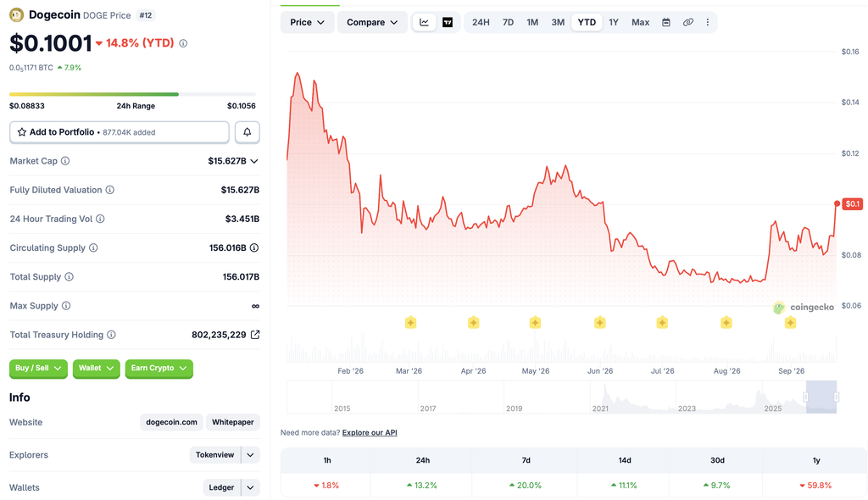
Task: Open Total Treasury Holding external link icon
Action: [x=255, y=335]
